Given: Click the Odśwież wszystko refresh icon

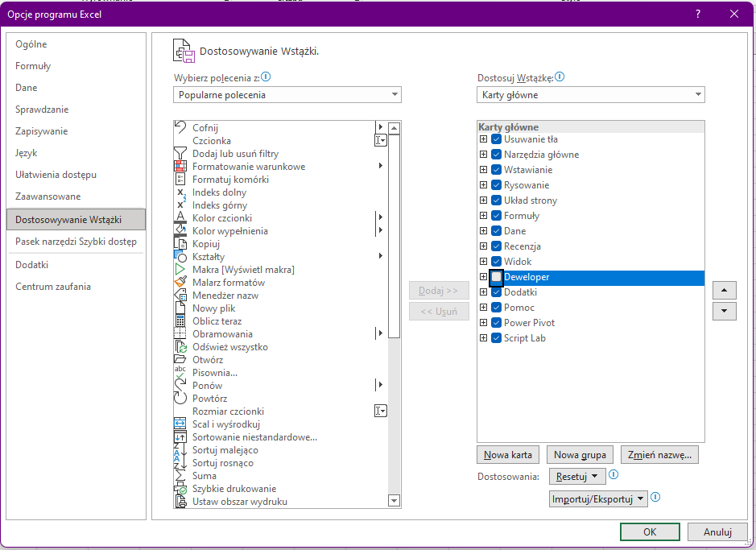Looking at the screenshot, I should click(x=180, y=346).
